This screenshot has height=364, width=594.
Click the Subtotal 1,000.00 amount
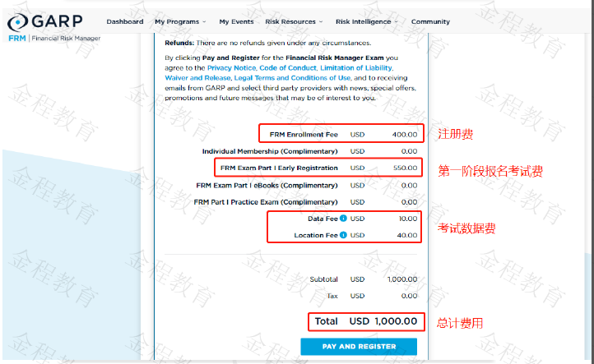402,279
